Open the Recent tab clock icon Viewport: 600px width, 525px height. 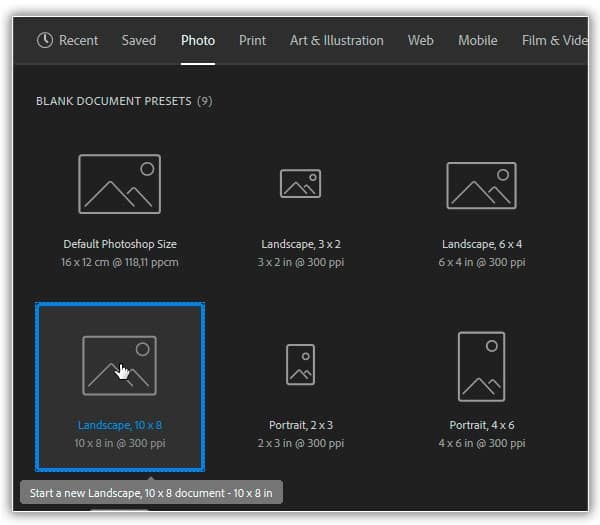[45, 40]
